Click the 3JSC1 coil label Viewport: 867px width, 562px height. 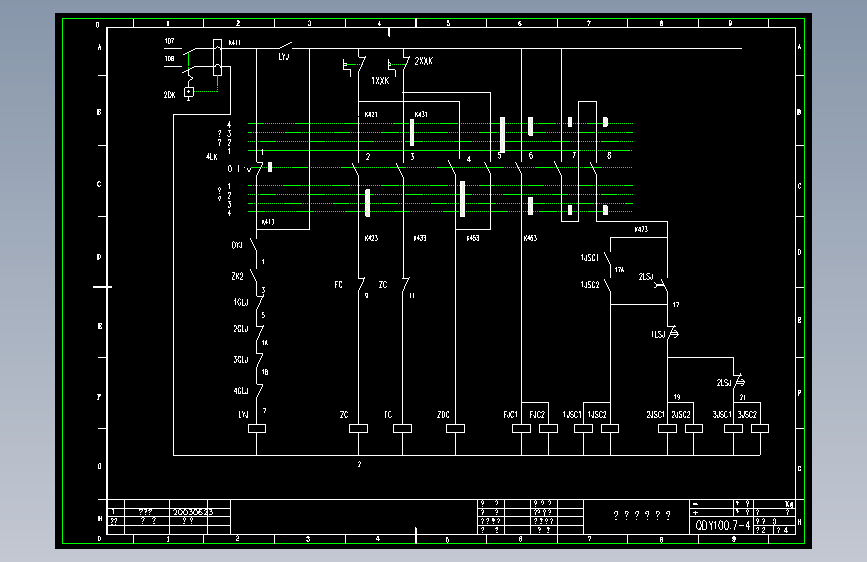(x=722, y=414)
